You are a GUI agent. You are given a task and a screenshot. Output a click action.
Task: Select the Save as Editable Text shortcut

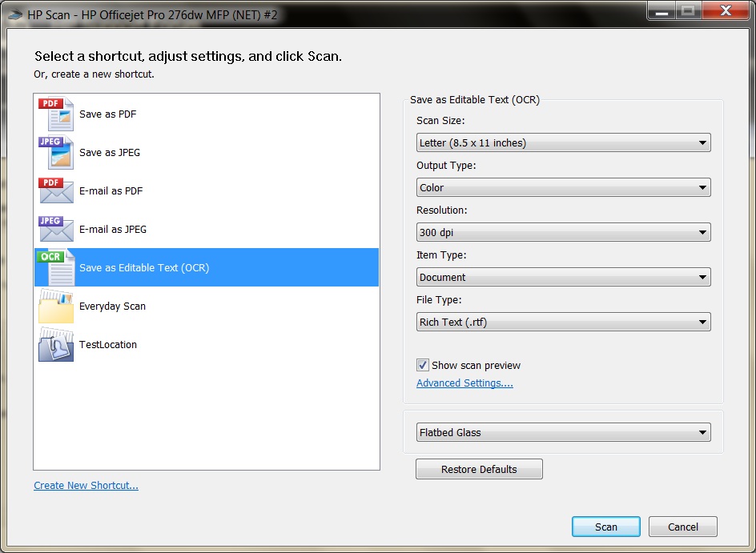160,267
